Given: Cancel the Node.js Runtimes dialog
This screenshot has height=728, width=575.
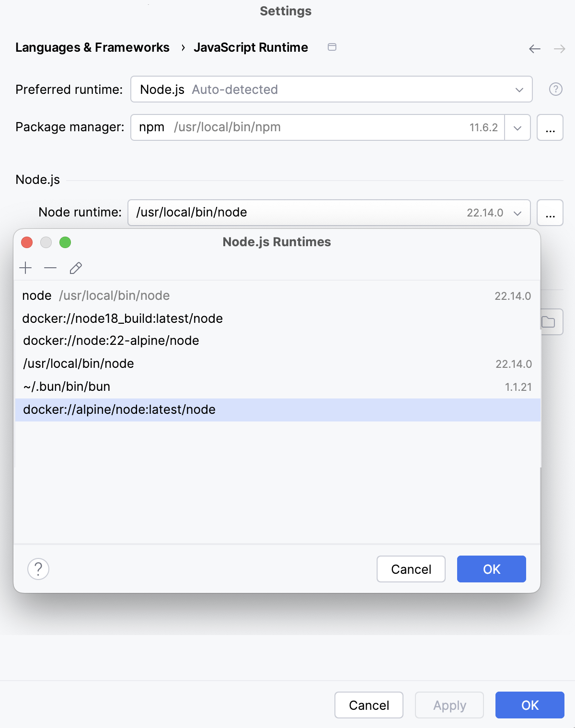Looking at the screenshot, I should 411,569.
